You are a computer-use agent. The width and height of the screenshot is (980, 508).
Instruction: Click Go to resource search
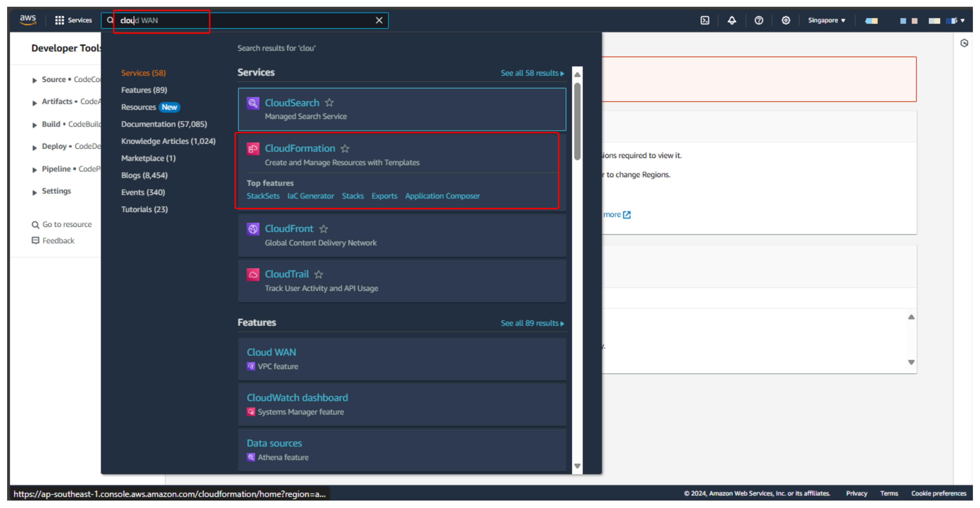click(62, 225)
